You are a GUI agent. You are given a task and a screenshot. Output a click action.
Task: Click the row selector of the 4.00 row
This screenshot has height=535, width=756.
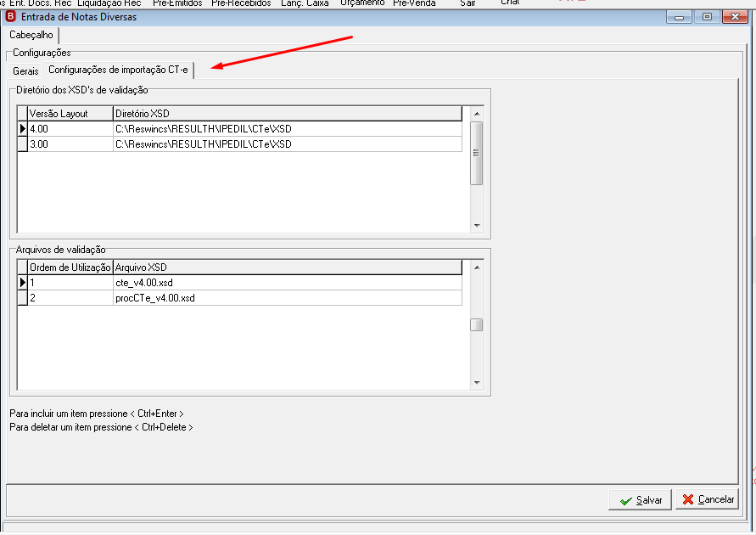[x=22, y=129]
